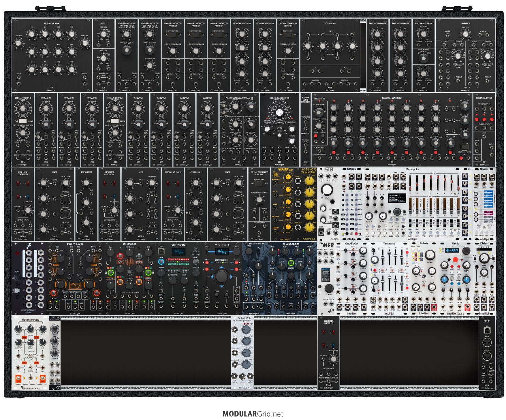This screenshot has width=506, height=420.
Task: Click the LEVEL 1 knob on Quad VCA
Action: coord(363,251)
